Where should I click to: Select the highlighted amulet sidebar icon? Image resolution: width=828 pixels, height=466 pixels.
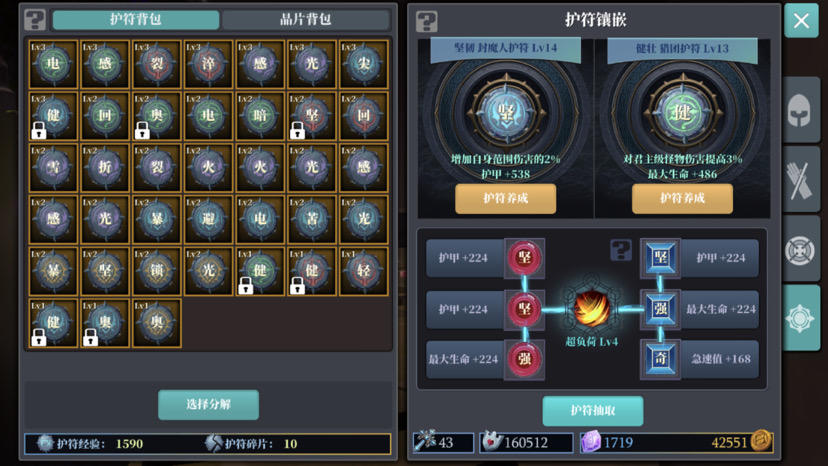(801, 318)
